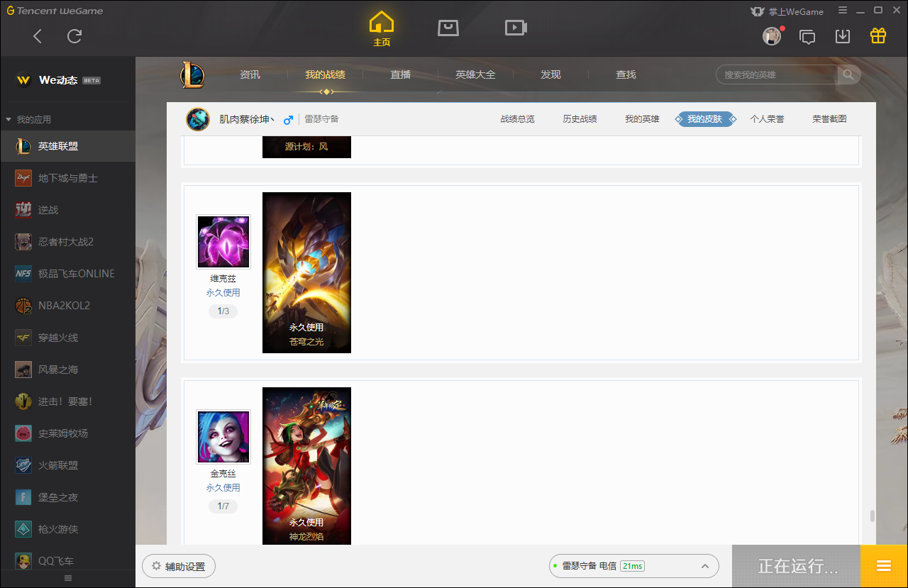This screenshot has height=588, width=908.
Task: Select 英雄联盟 in the sidebar
Action: (67, 146)
